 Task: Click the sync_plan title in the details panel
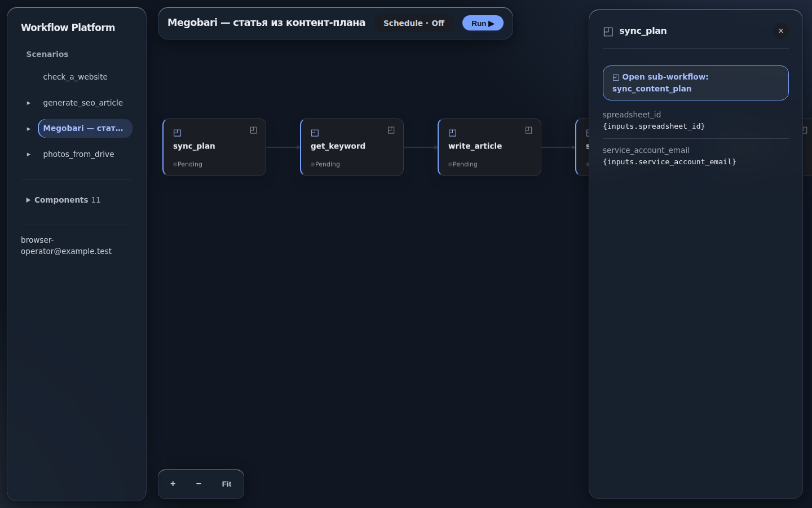[x=643, y=31]
